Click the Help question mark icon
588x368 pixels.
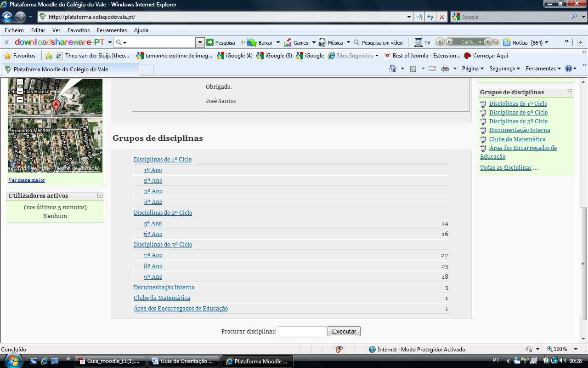[569, 69]
